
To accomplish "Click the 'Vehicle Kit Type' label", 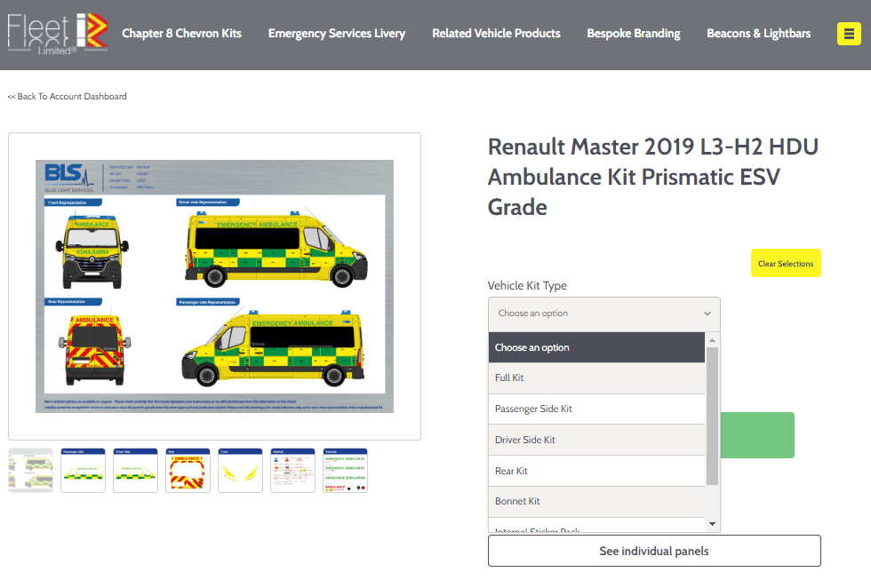I will (x=527, y=286).
